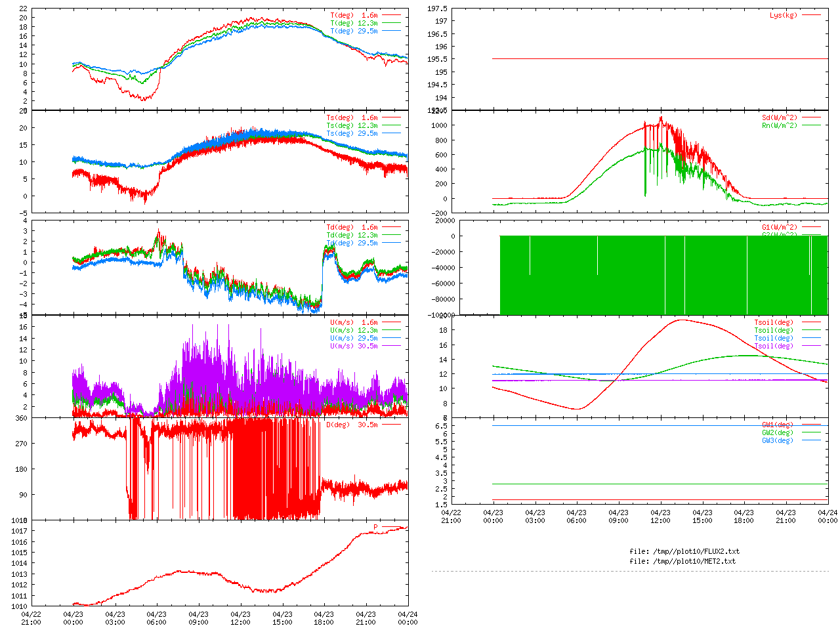Screen dimensions: 840x630
Task: Click the red line sample beside P legend
Action: (x=391, y=527)
